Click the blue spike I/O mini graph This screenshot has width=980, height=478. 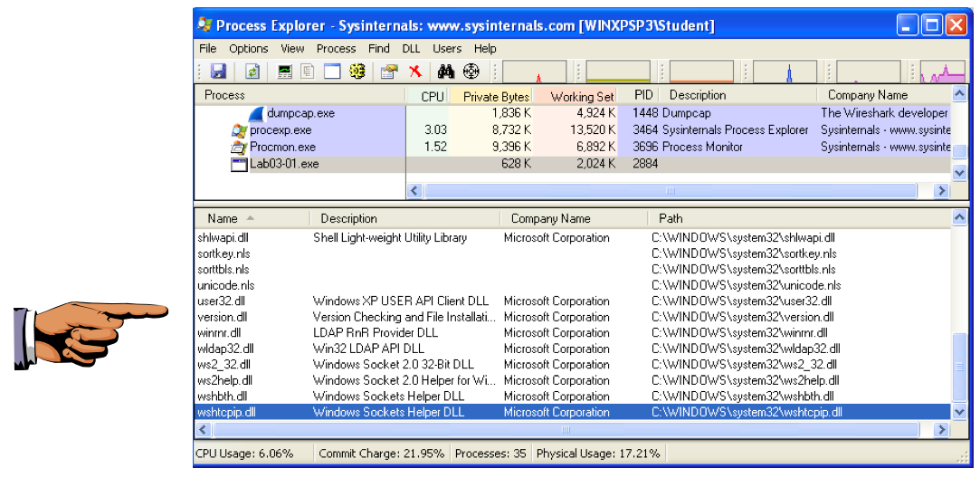[x=785, y=72]
